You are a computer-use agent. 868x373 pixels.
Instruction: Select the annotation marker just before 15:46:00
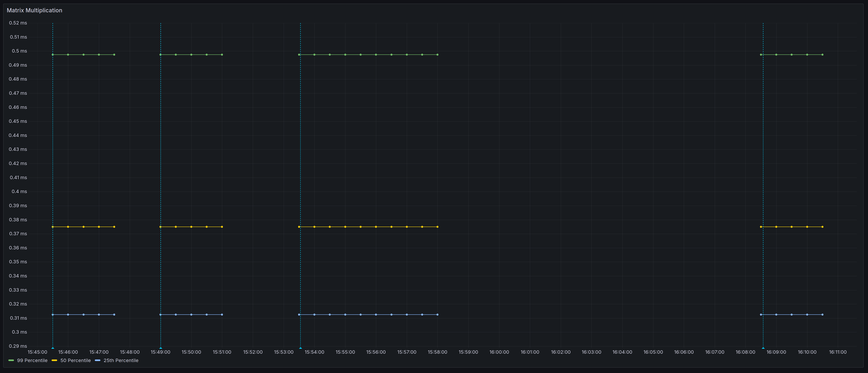[53, 348]
